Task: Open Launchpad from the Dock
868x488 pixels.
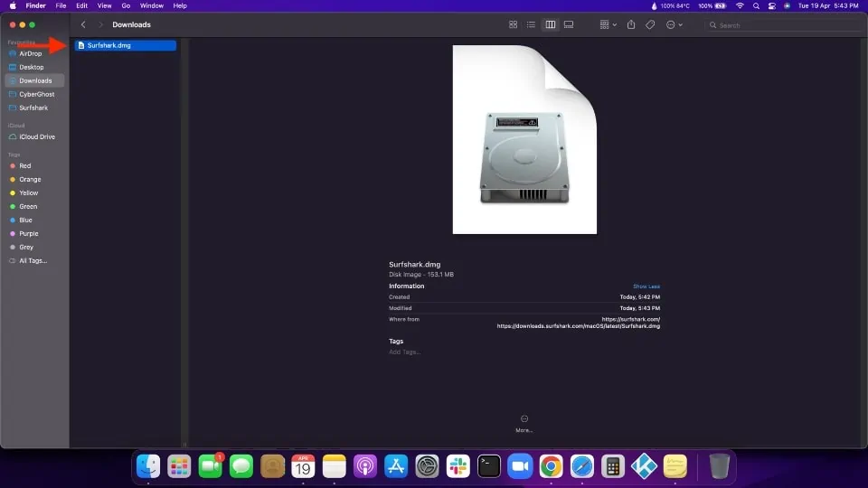Action: pyautogui.click(x=179, y=466)
